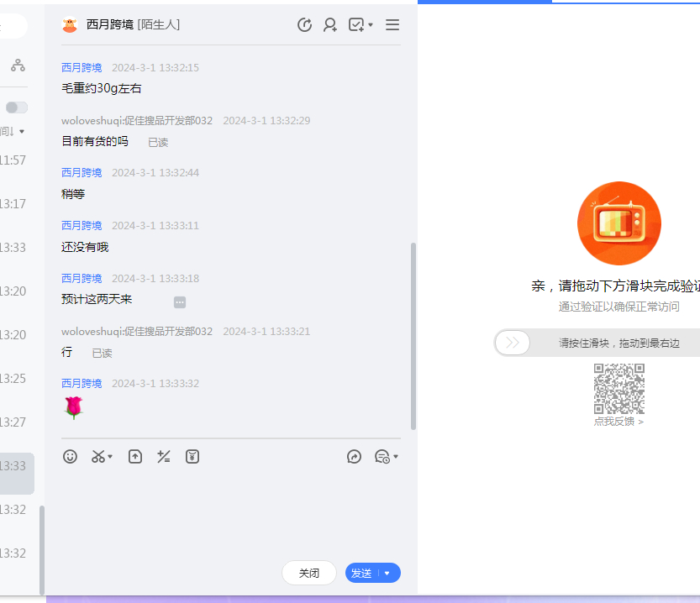Open the calculator icon in toolbar
The height and width of the screenshot is (603, 700).
pos(164,457)
